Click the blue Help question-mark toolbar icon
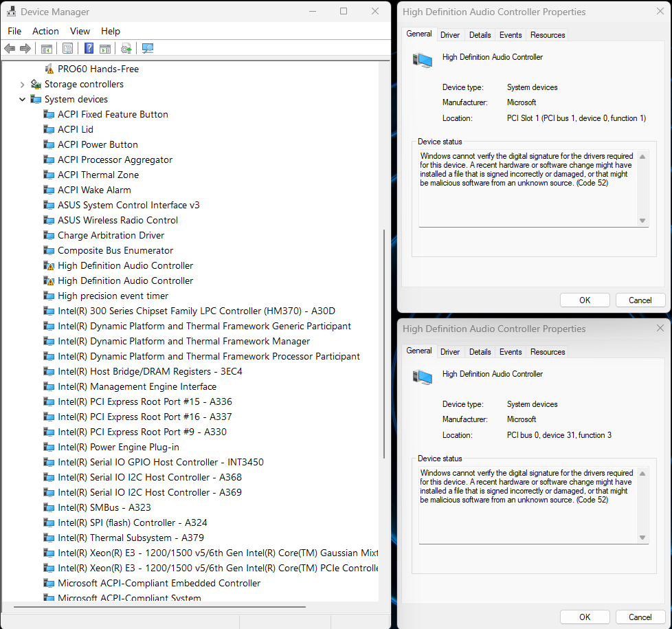Viewport: 672px width, 629px height. 89,48
